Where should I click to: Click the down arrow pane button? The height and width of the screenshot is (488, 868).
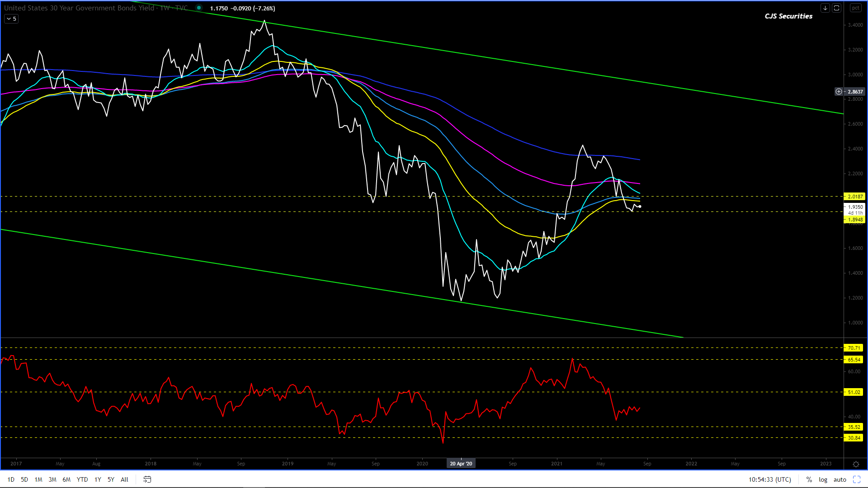(x=825, y=8)
